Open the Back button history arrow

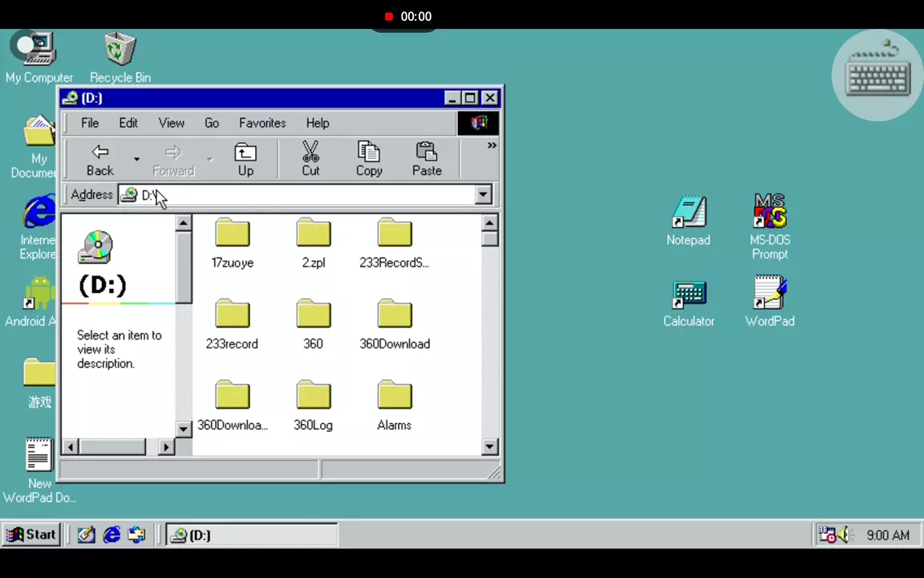136,159
